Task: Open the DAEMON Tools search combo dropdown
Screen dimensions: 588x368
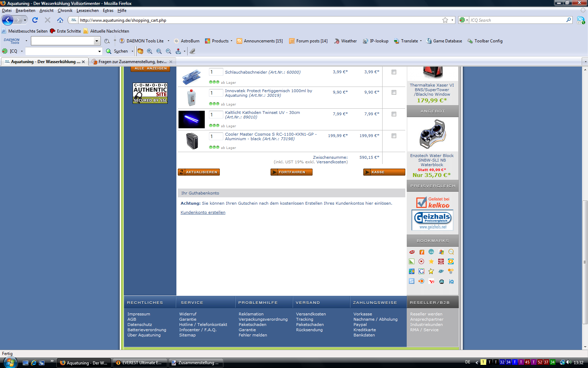Action: 97,41
